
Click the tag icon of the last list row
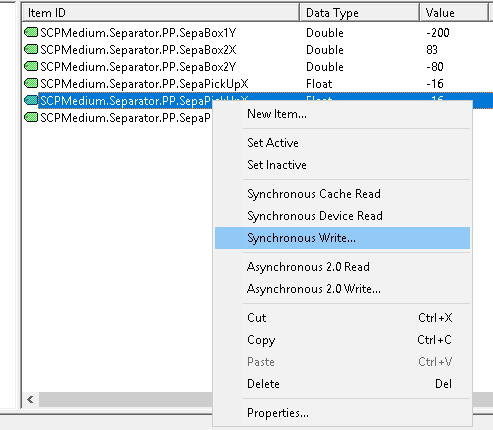(31, 117)
